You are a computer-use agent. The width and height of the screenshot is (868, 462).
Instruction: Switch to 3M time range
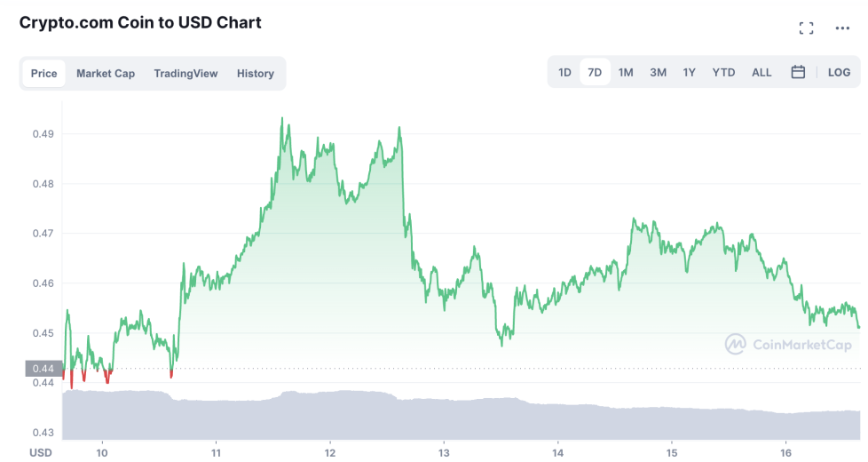click(658, 73)
